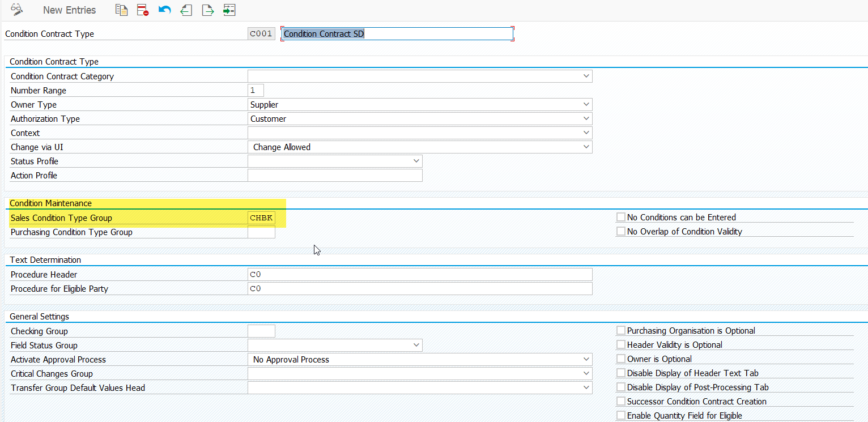Undo changes using the blue arrow icon

point(164,10)
